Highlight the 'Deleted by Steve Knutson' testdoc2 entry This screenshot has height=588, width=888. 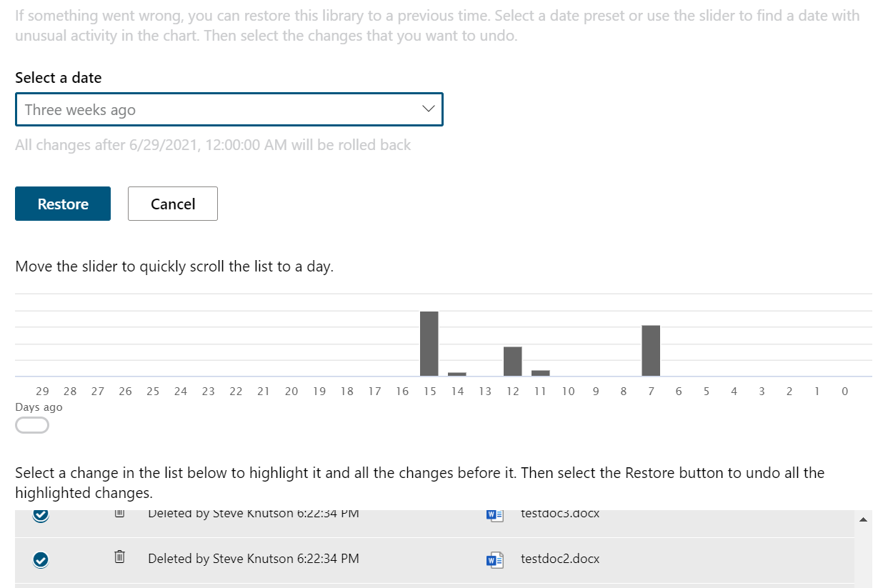tap(253, 559)
